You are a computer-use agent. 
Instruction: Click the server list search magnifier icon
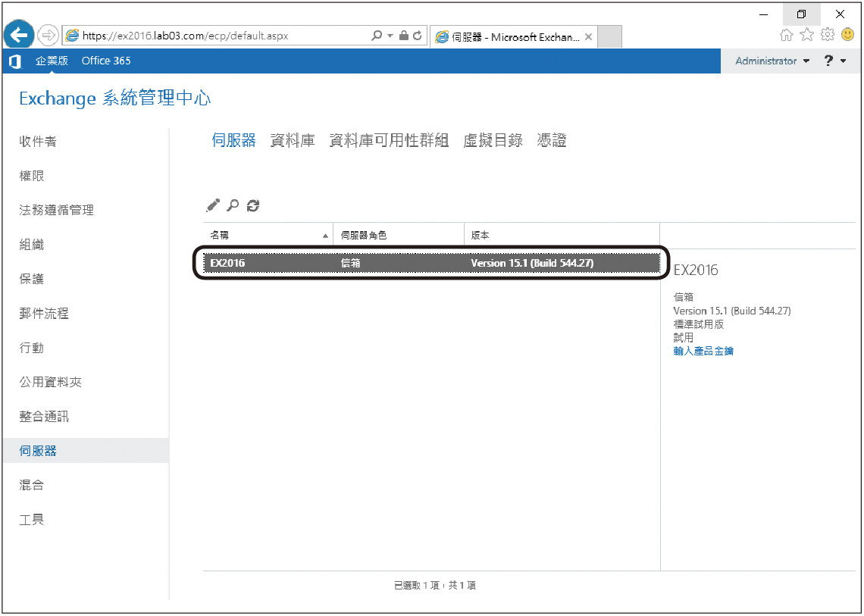pyautogui.click(x=233, y=205)
